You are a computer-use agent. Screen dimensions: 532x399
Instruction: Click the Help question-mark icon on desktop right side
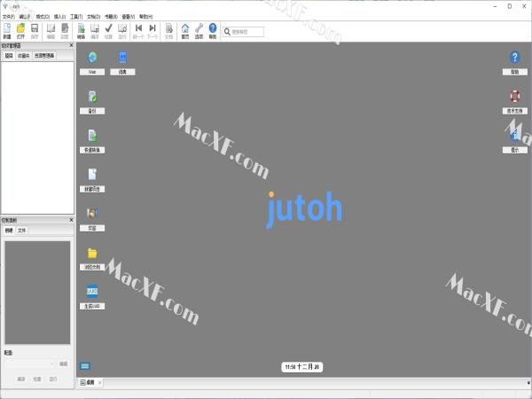click(514, 57)
